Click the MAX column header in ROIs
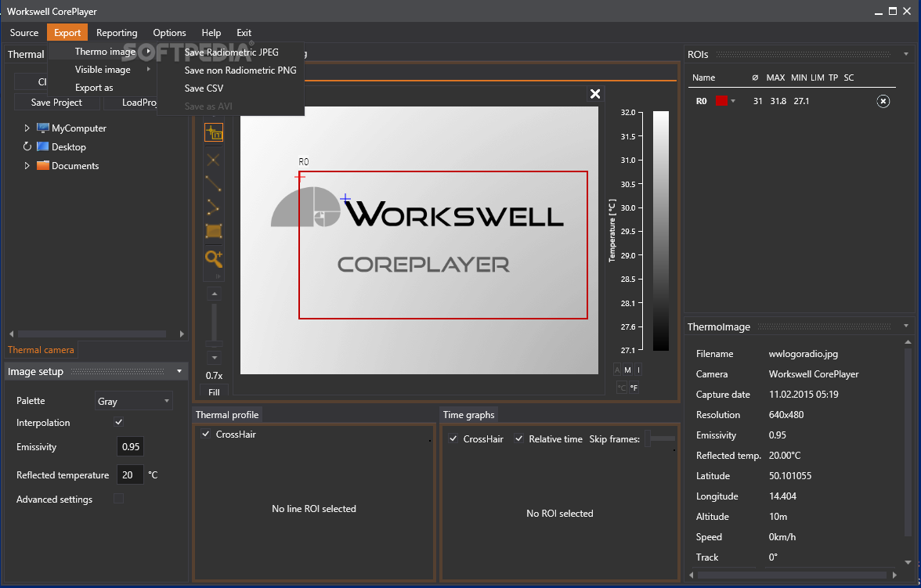 click(x=775, y=78)
